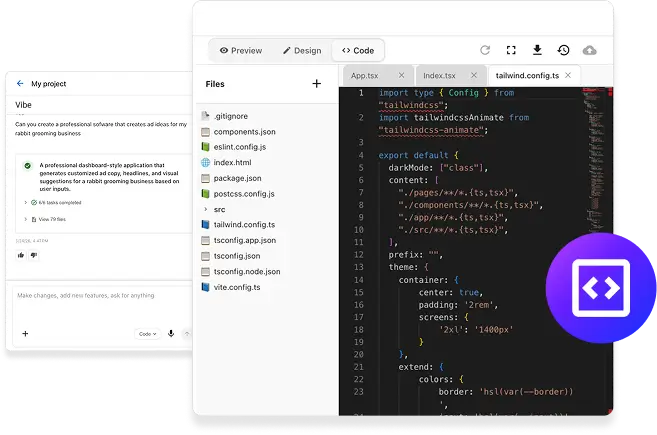Click the globe icon beside index.html
Image resolution: width=657 pixels, height=435 pixels.
[x=205, y=163]
